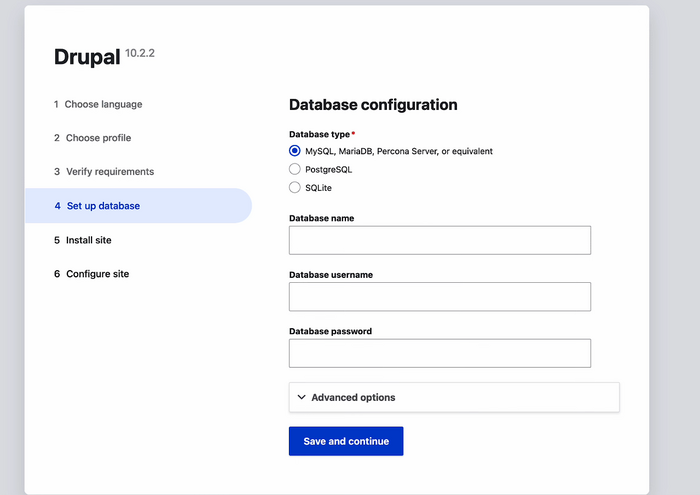Click the Drupal title text
This screenshot has height=495, width=700.
click(x=87, y=57)
